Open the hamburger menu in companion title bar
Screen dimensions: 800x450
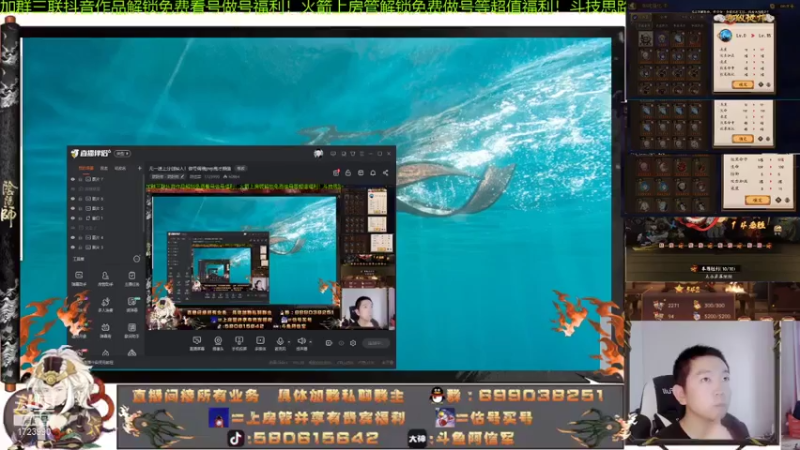point(362,154)
